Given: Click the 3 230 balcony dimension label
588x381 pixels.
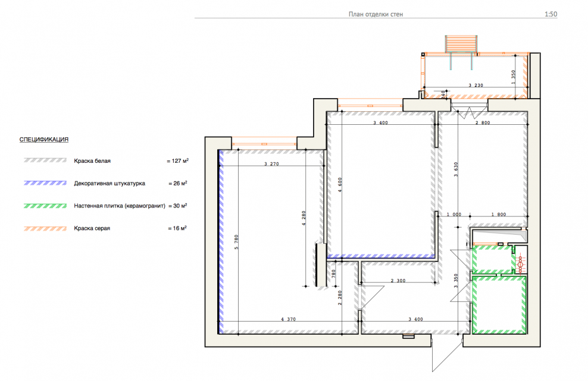Looking at the screenshot, I should (476, 86).
